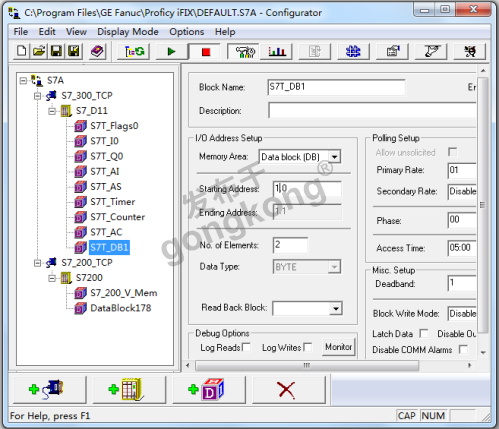499x429 pixels.
Task: Click the S7_D11 device icon
Action: [x=66, y=111]
